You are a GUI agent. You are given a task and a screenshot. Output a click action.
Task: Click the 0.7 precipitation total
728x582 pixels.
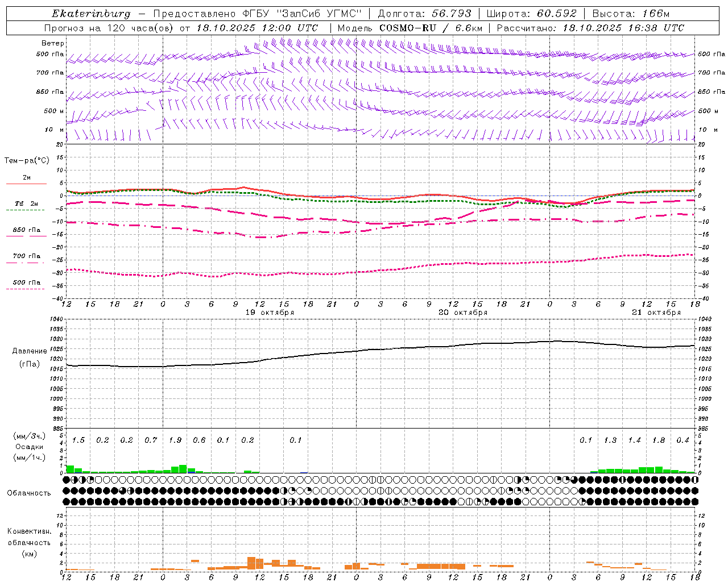coord(151,440)
